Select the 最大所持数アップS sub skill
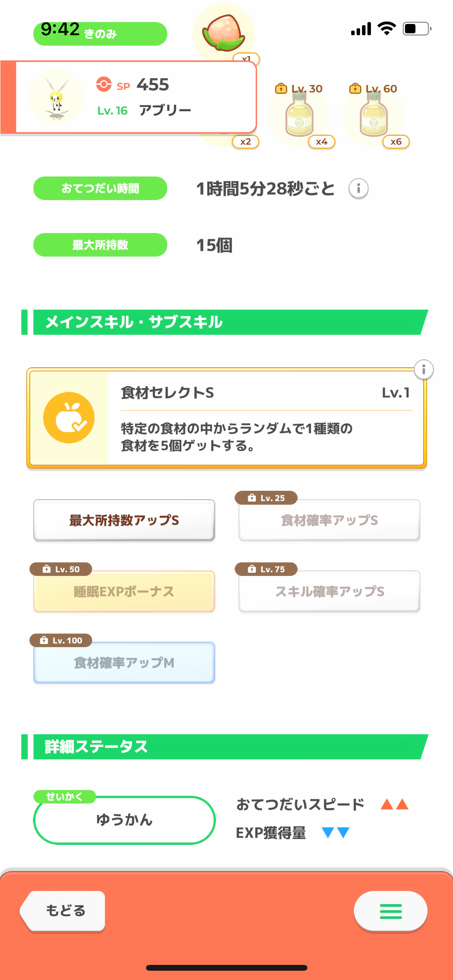The width and height of the screenshot is (453, 980). [124, 520]
